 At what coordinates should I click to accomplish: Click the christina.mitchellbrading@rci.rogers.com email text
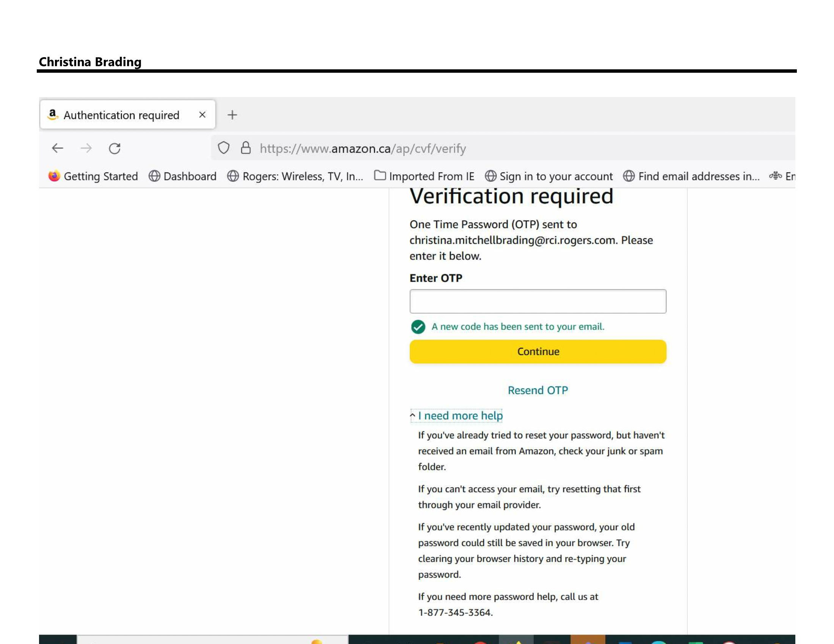pyautogui.click(x=513, y=240)
